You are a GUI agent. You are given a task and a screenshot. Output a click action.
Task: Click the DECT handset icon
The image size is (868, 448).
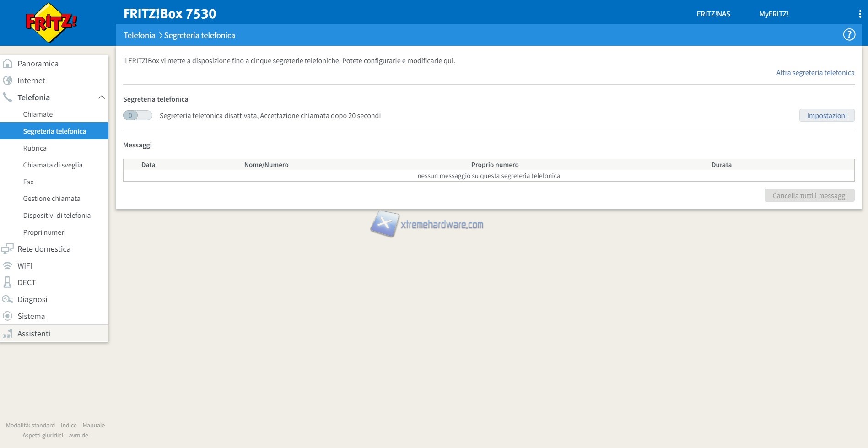click(8, 282)
